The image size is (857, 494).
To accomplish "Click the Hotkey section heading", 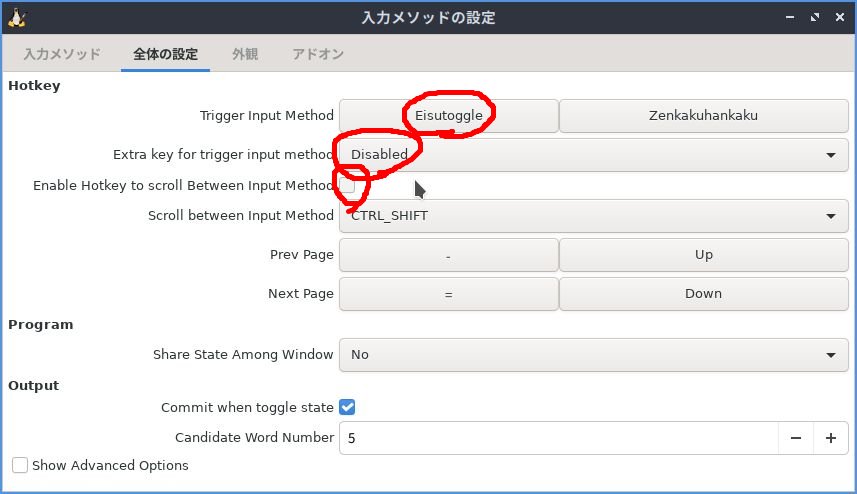I will tap(34, 86).
